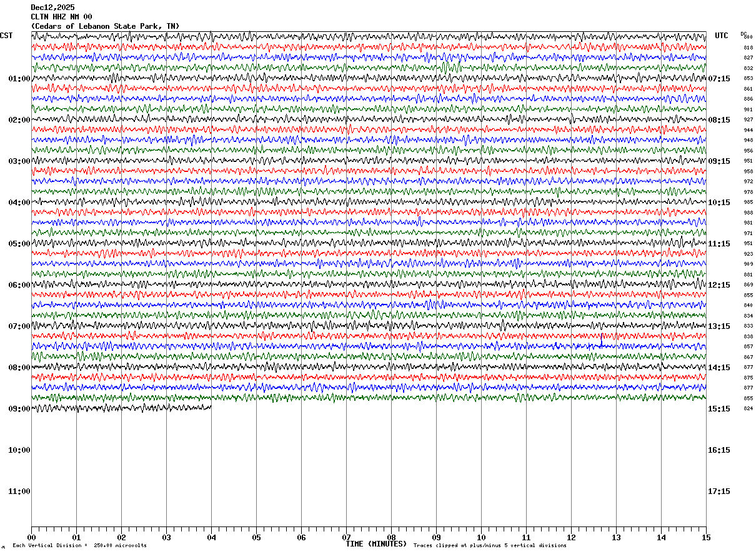This screenshot has height=554, width=756.
Task: Click "Each Vertical Division = 250.00 microvolts" note
Action: 80,546
